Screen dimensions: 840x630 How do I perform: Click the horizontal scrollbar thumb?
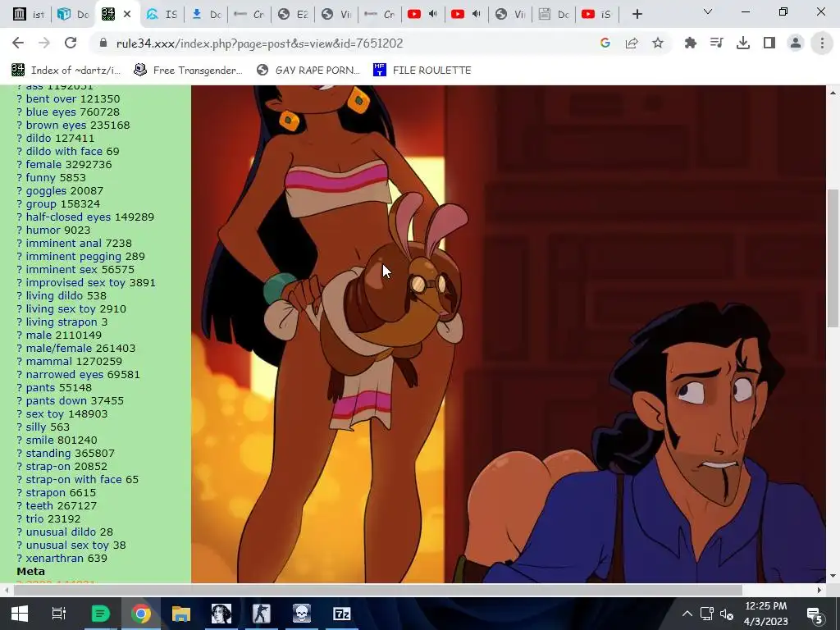tap(377, 590)
